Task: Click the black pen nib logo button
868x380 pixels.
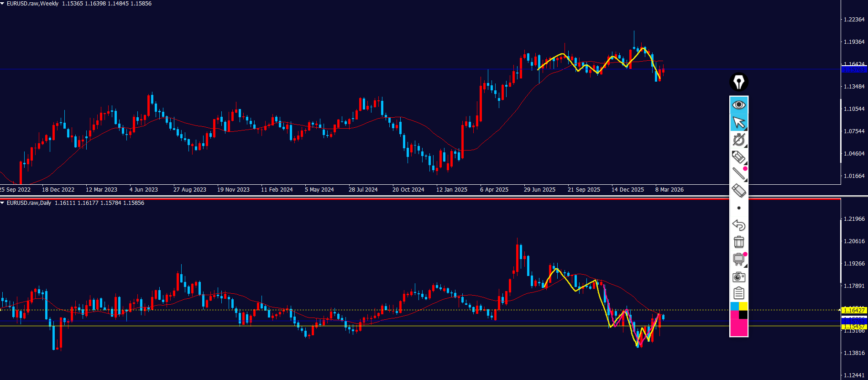Action: 738,82
